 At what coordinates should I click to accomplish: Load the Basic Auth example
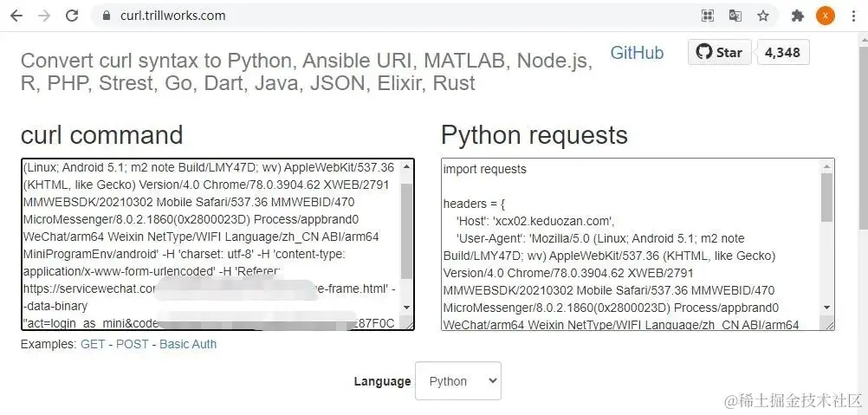pos(188,344)
